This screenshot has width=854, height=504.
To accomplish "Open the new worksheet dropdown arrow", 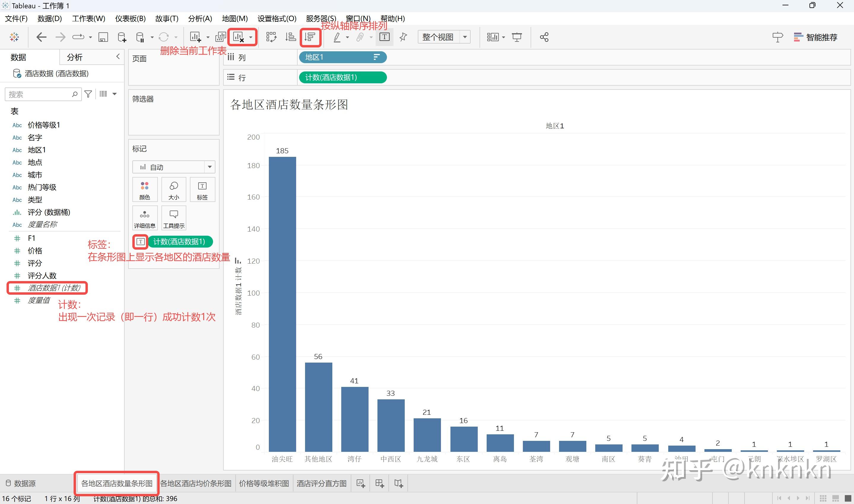I will click(208, 37).
